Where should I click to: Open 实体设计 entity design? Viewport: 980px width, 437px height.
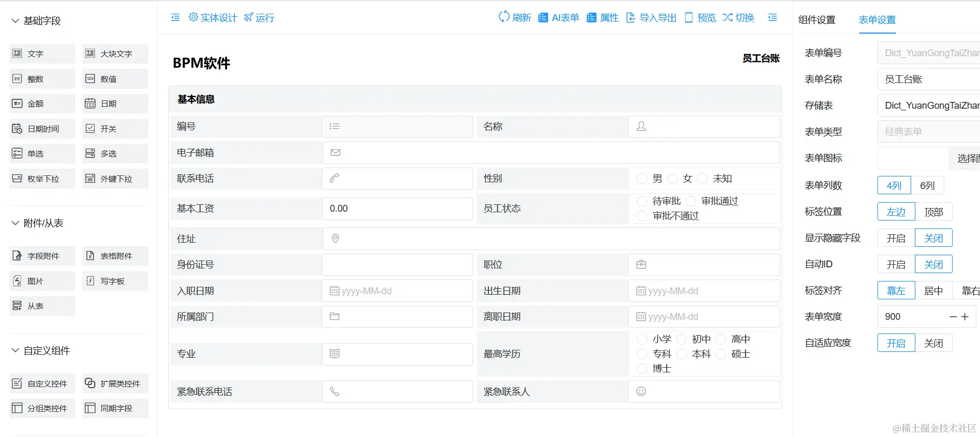[x=213, y=17]
